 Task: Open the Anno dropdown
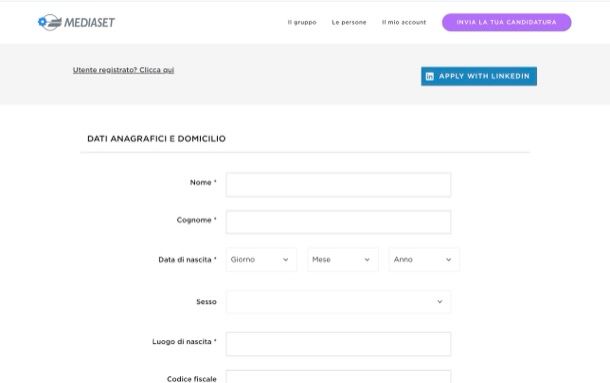point(424,260)
